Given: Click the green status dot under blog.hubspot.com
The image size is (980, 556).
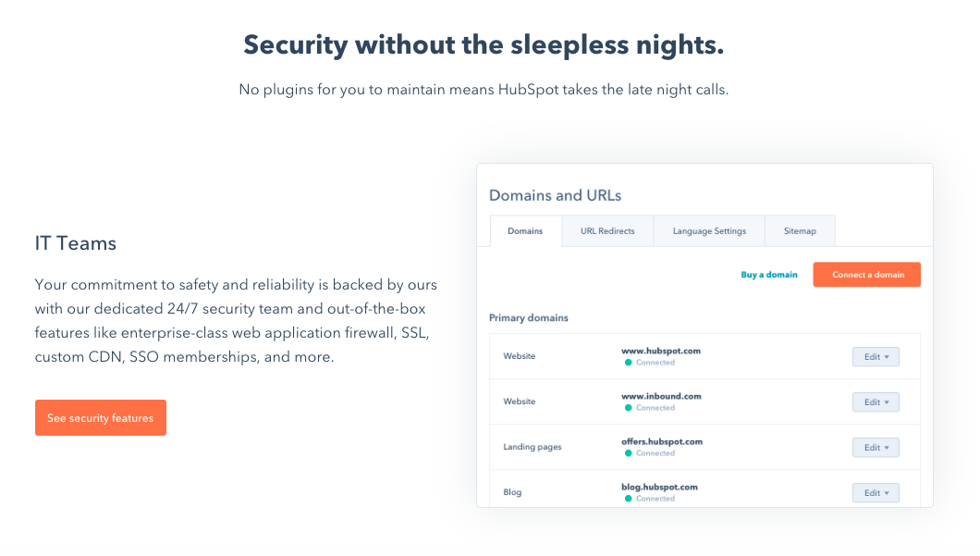Looking at the screenshot, I should [628, 499].
